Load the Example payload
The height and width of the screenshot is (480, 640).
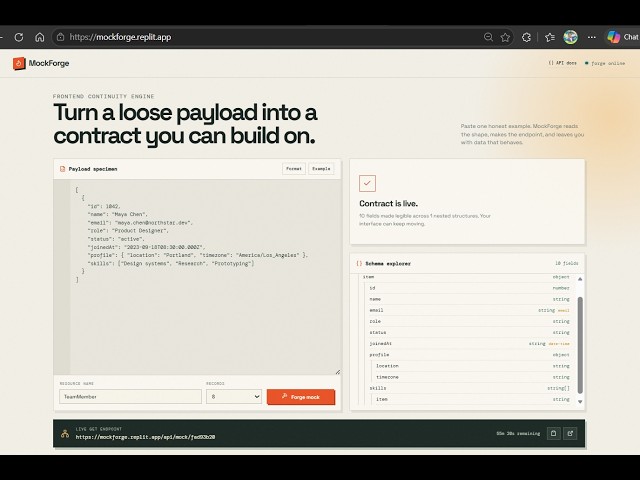(321, 169)
